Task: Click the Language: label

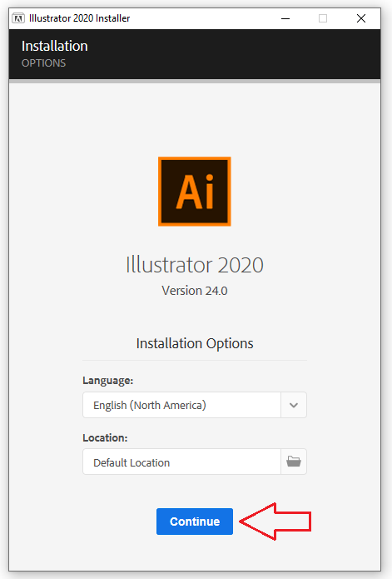Action: point(107,381)
